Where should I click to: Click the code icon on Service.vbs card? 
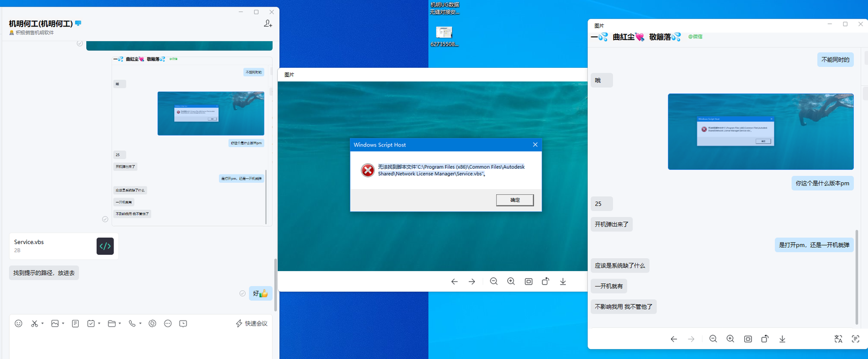[105, 246]
